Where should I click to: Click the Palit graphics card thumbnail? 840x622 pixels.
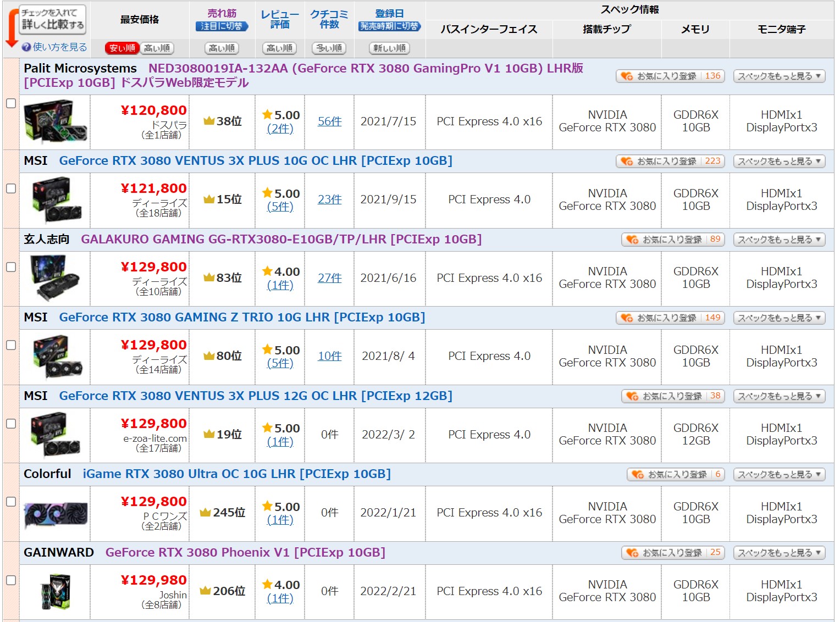pyautogui.click(x=56, y=122)
